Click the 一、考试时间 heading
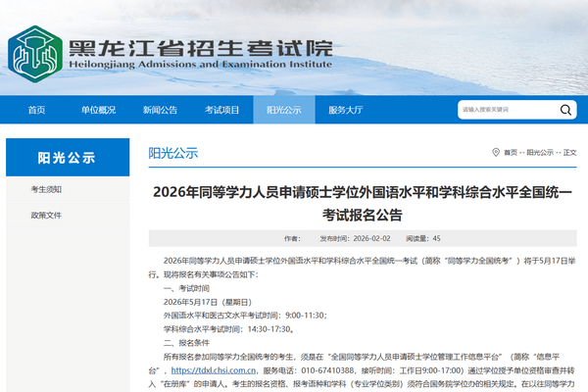This screenshot has width=588, height=392. pos(186,288)
